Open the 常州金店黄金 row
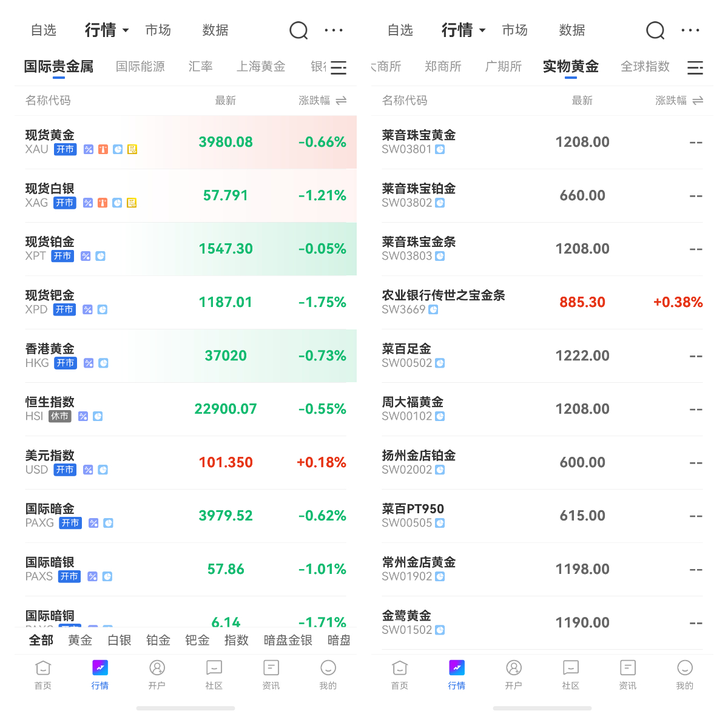The width and height of the screenshot is (728, 728). coord(542,570)
